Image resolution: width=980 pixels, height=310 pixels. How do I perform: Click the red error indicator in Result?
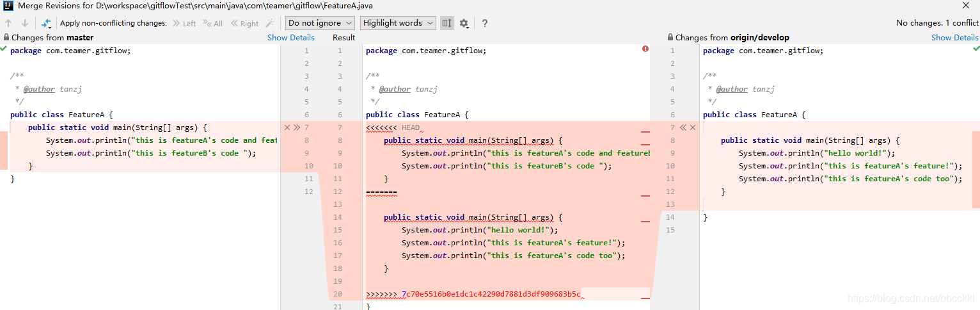click(x=645, y=49)
